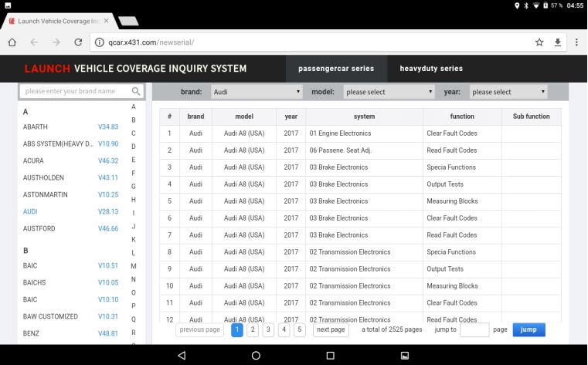Select ABS SYSTEM(HEAVY D... brand entry
This screenshot has width=588, height=365.
click(x=58, y=144)
